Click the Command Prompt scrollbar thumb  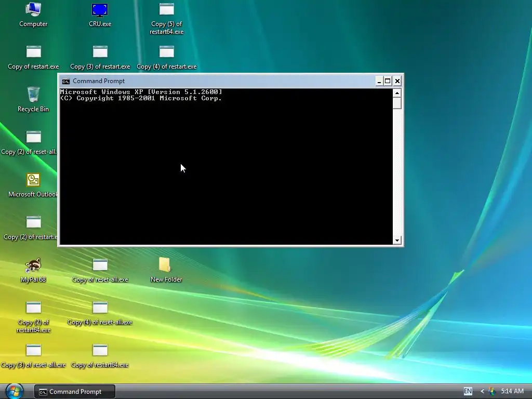coord(397,103)
